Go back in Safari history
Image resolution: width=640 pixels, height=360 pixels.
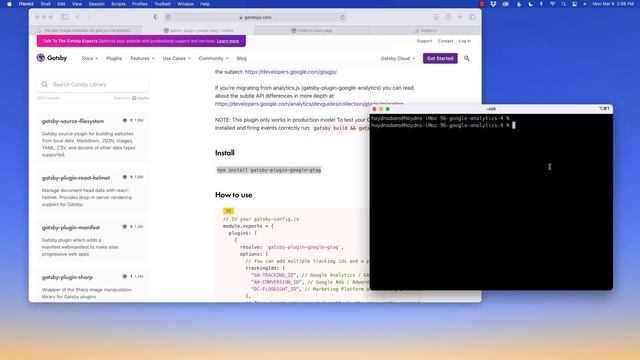click(78, 17)
